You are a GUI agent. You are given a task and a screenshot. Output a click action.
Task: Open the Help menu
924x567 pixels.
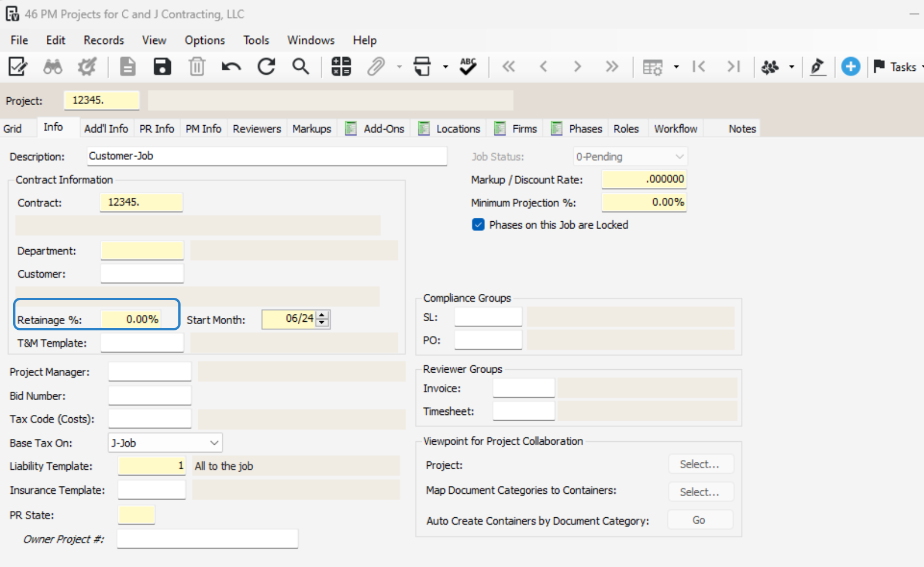pos(365,40)
